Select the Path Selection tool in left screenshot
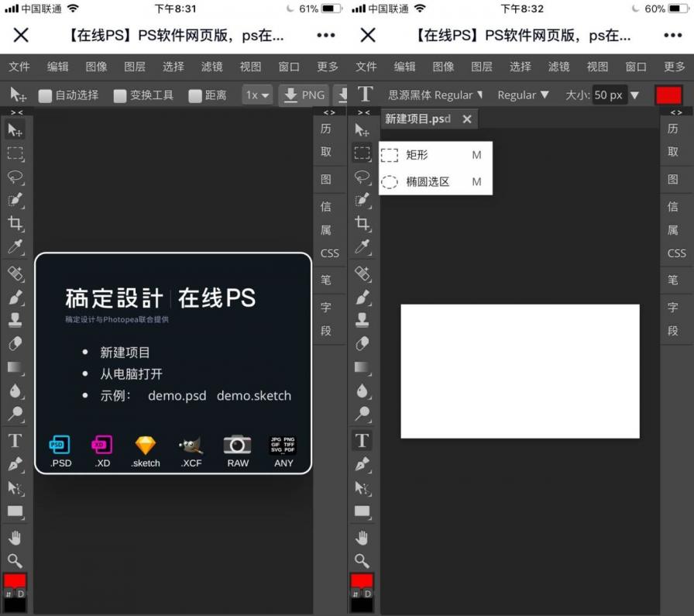 click(15, 487)
